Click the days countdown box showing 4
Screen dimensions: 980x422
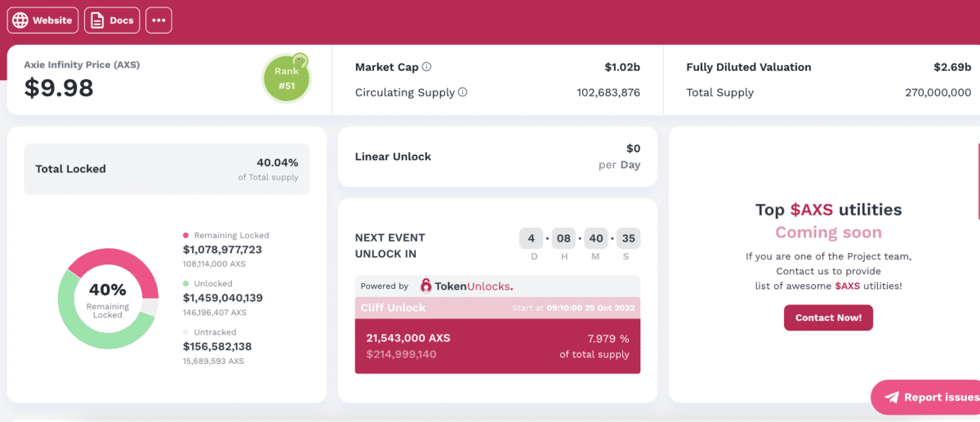tap(531, 240)
